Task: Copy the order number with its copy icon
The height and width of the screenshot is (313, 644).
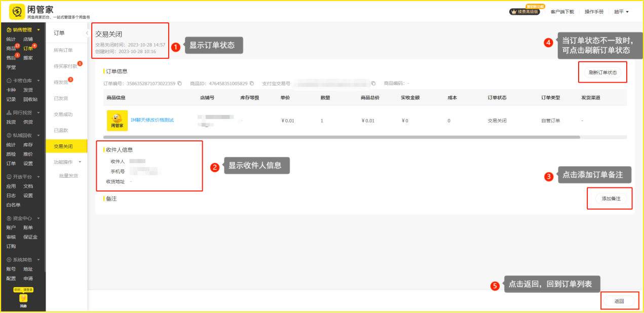Action: [x=179, y=83]
